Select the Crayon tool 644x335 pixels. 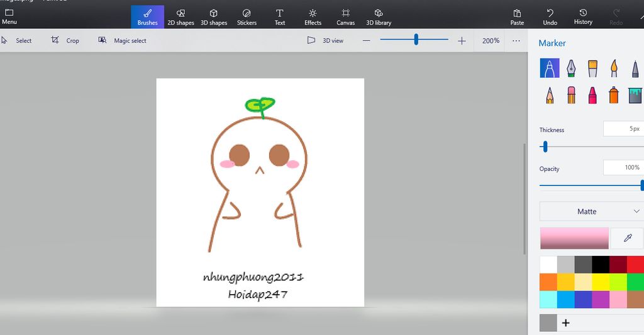[x=592, y=96]
